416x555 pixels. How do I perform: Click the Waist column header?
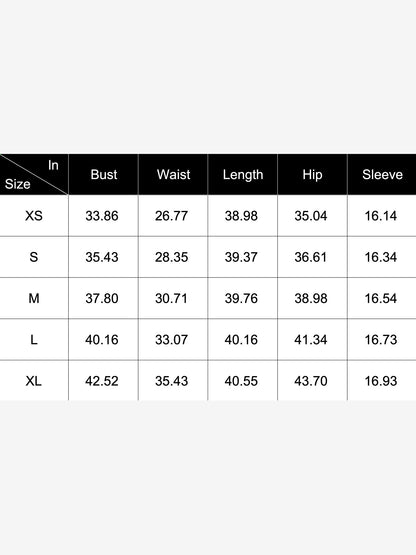(x=173, y=174)
